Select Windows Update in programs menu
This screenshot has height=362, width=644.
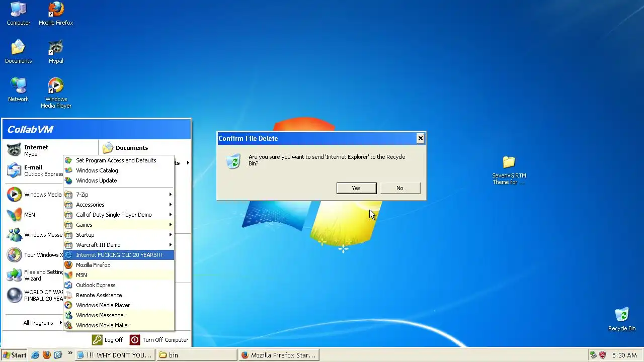click(x=119, y=180)
